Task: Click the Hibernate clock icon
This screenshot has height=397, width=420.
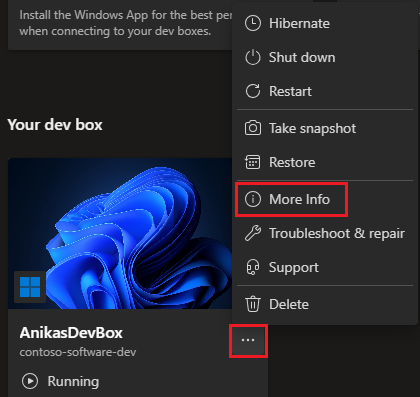Action: coord(253,23)
